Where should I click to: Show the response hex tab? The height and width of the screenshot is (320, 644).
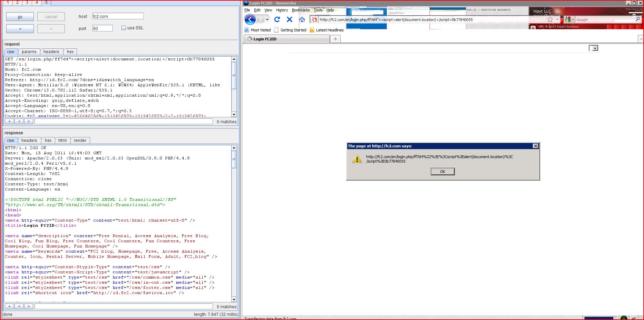point(48,140)
